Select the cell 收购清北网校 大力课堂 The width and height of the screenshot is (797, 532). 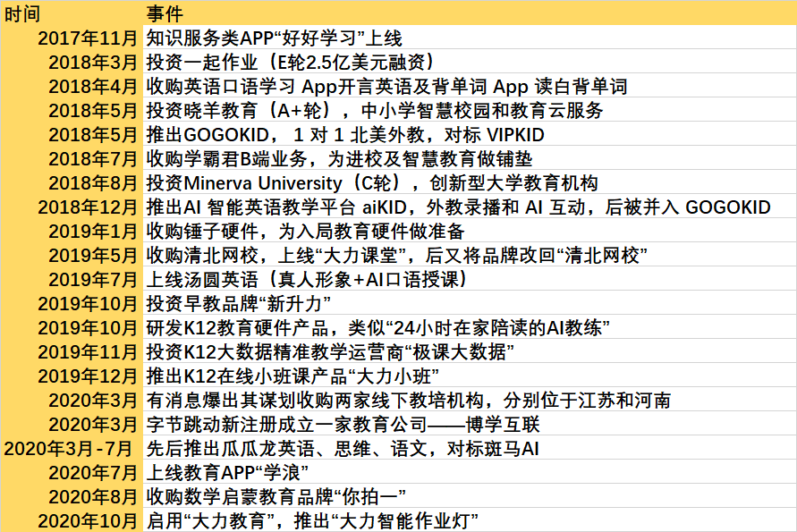(470, 255)
